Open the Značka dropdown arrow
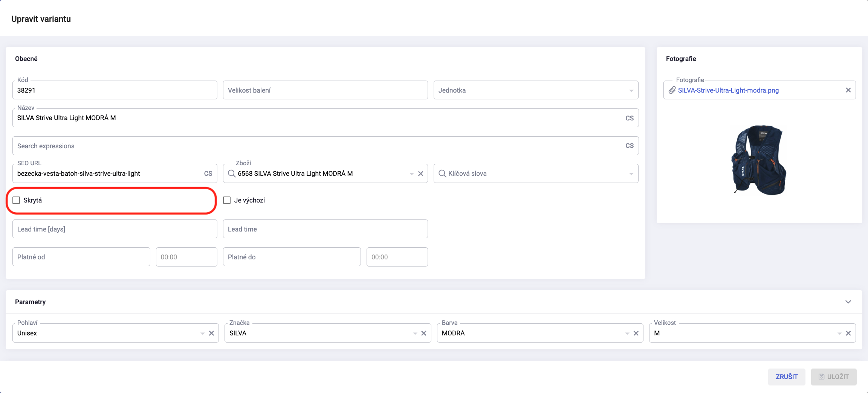Image resolution: width=868 pixels, height=393 pixels. 415,334
